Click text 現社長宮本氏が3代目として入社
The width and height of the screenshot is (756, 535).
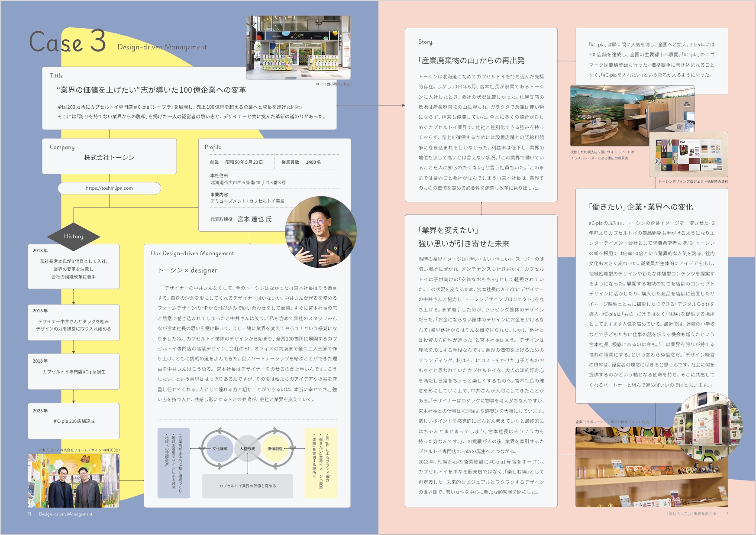(x=74, y=261)
